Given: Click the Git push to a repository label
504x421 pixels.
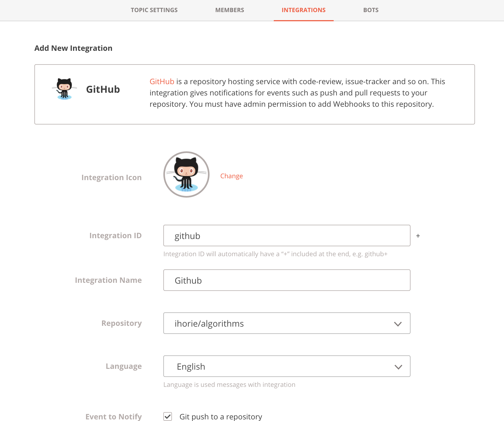Looking at the screenshot, I should tap(221, 416).
